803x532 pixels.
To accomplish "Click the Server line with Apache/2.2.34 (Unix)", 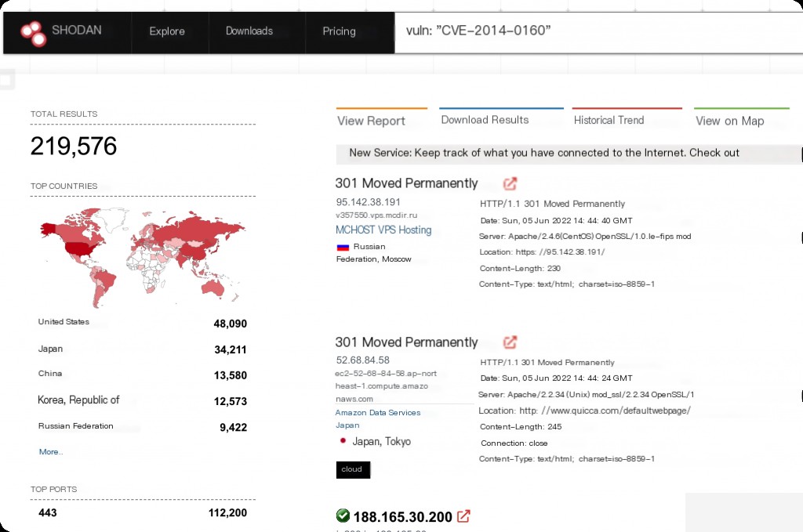I will pyautogui.click(x=587, y=394).
